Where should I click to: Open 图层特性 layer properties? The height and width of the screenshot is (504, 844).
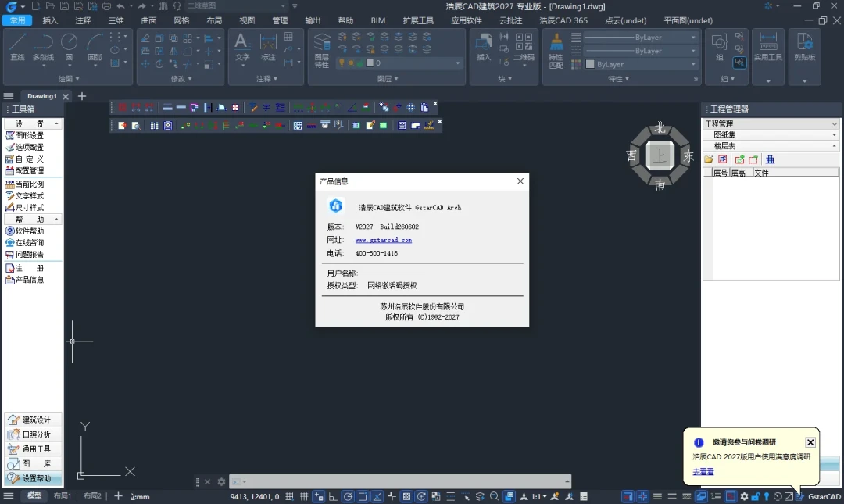[322, 50]
